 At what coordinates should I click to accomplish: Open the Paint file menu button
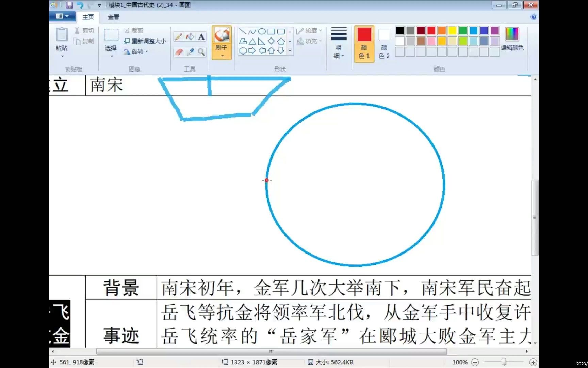(62, 16)
